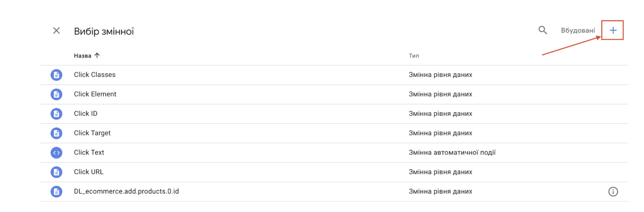
Task: Click the Click URL variable icon
Action: [56, 172]
